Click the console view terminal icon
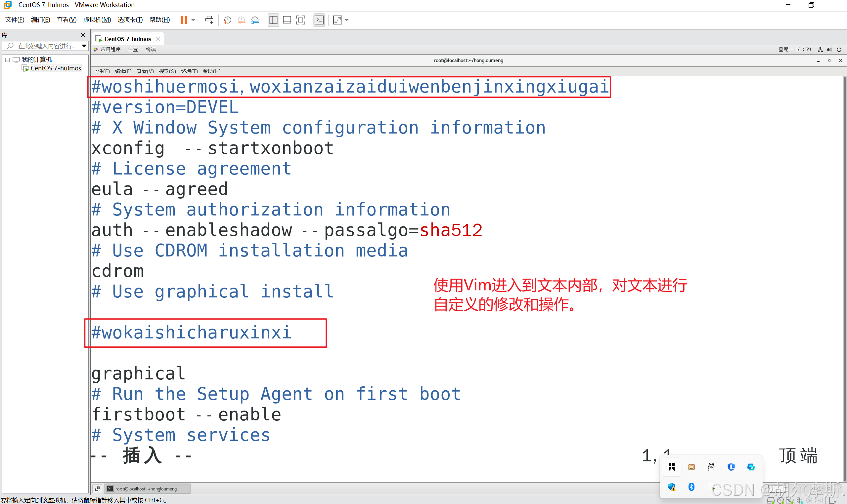The width and height of the screenshot is (847, 504). click(319, 20)
